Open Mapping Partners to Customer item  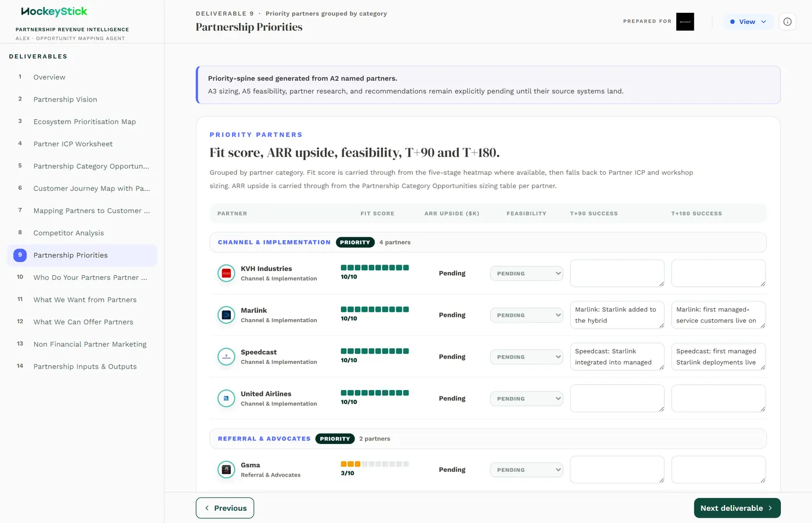tap(82, 211)
